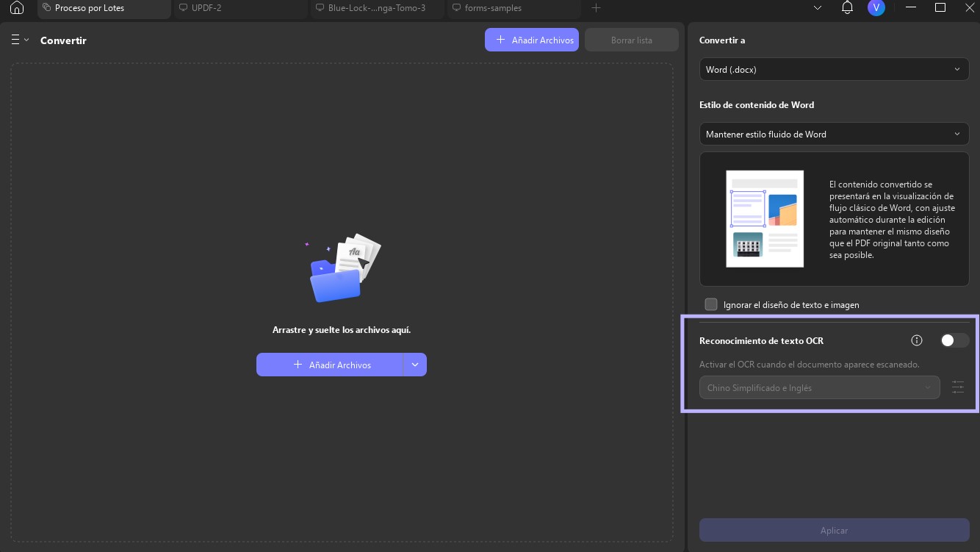The height and width of the screenshot is (552, 980).
Task: Click the Convertir a label
Action: pos(722,40)
